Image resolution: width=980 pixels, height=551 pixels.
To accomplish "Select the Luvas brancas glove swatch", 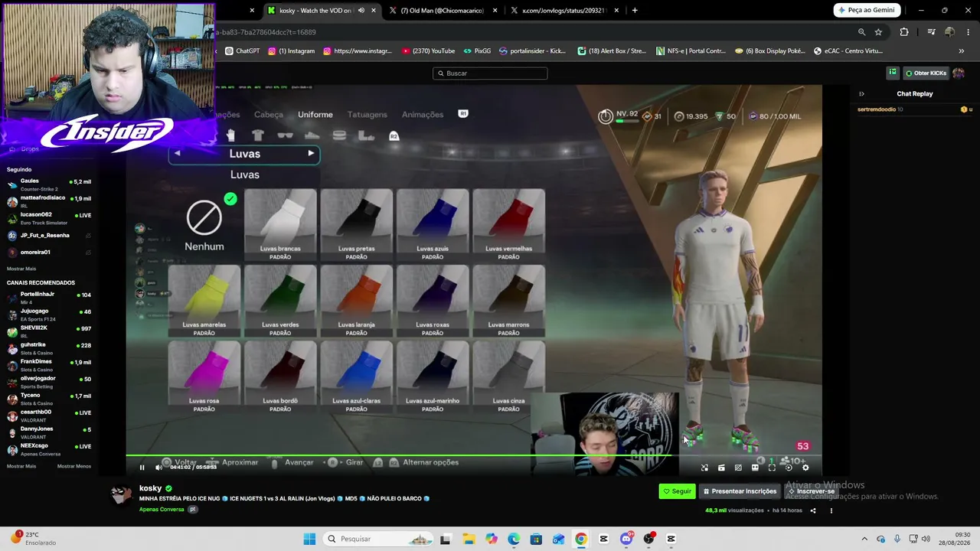I will [x=280, y=225].
